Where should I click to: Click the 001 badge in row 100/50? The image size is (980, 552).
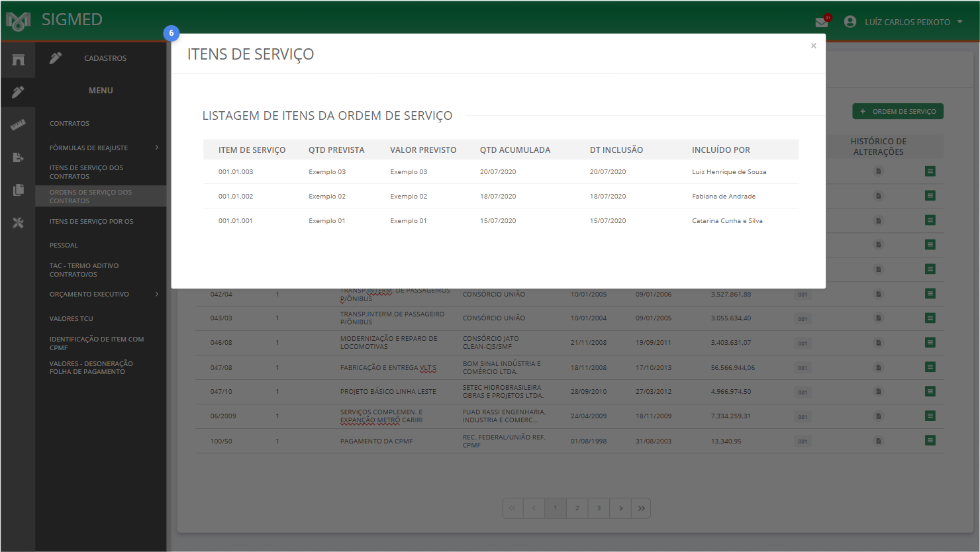click(803, 441)
